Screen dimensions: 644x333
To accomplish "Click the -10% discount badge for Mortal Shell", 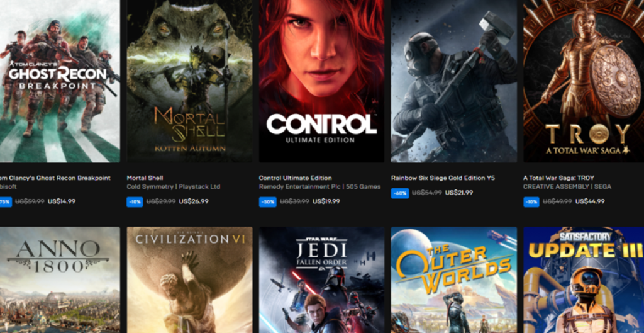I will pos(135,202).
